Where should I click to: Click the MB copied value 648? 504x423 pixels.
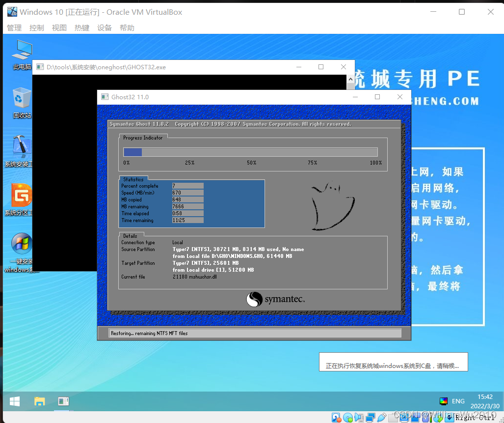point(188,199)
